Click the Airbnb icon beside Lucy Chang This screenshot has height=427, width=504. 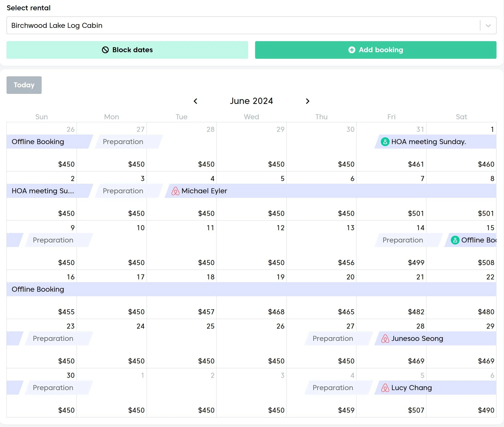pyautogui.click(x=385, y=388)
